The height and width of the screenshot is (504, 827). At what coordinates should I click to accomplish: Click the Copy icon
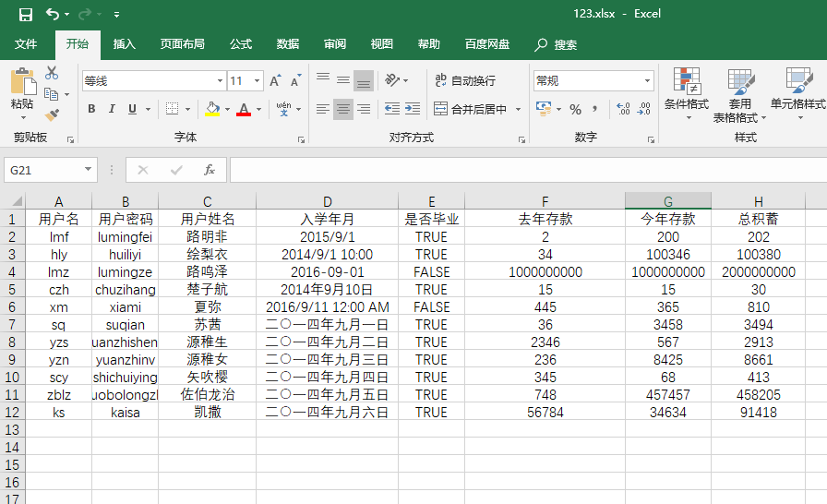51,94
